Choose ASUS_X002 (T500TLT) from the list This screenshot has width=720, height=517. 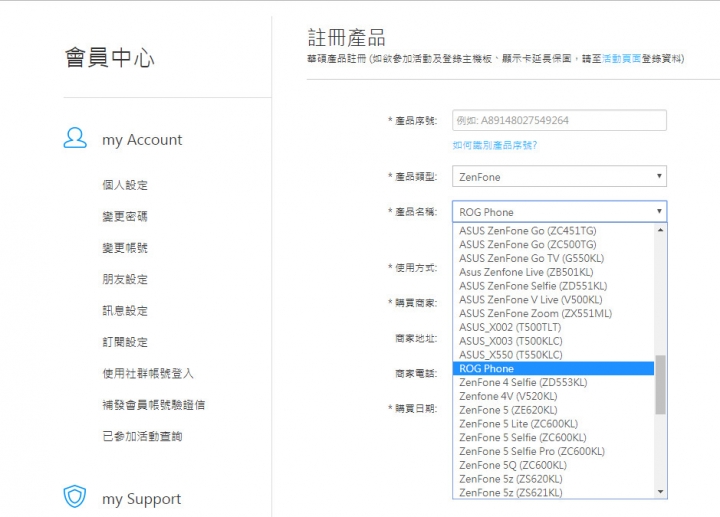coord(553,327)
